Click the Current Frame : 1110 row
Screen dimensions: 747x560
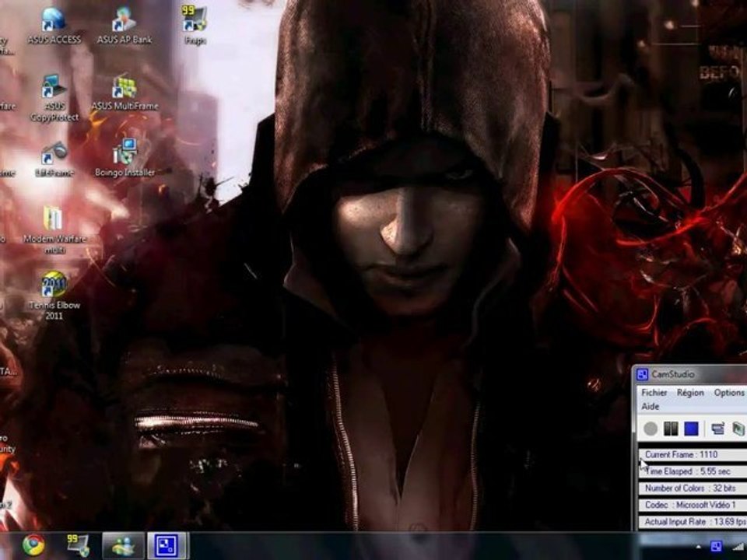693,455
